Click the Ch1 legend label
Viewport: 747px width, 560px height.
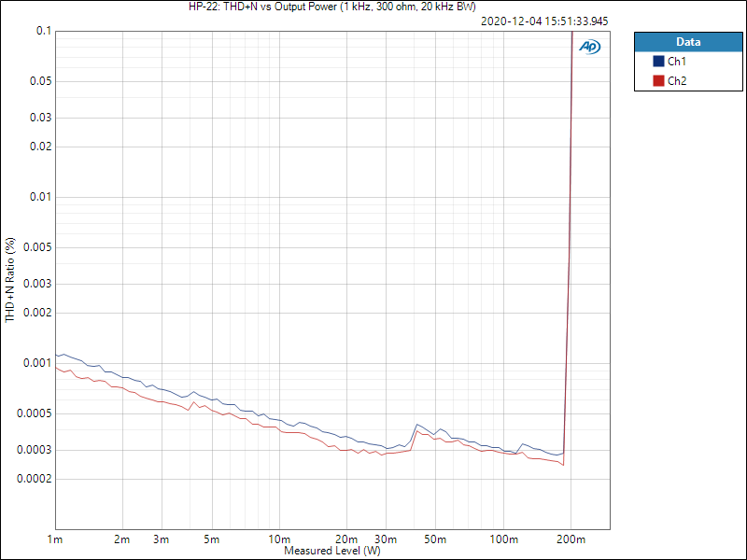click(676, 62)
